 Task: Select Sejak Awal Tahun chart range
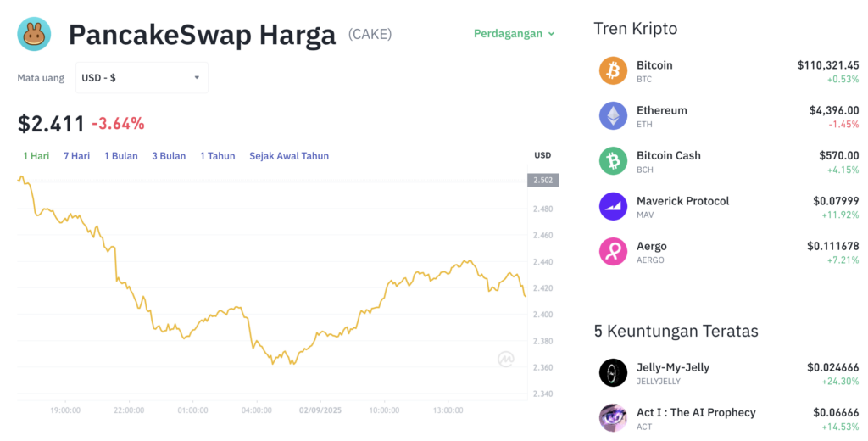point(289,156)
